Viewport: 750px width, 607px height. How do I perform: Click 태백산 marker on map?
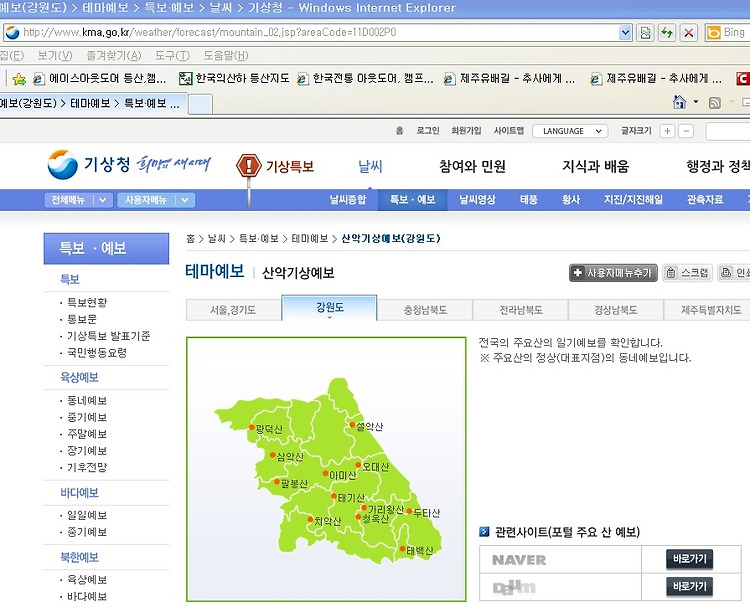[402, 549]
